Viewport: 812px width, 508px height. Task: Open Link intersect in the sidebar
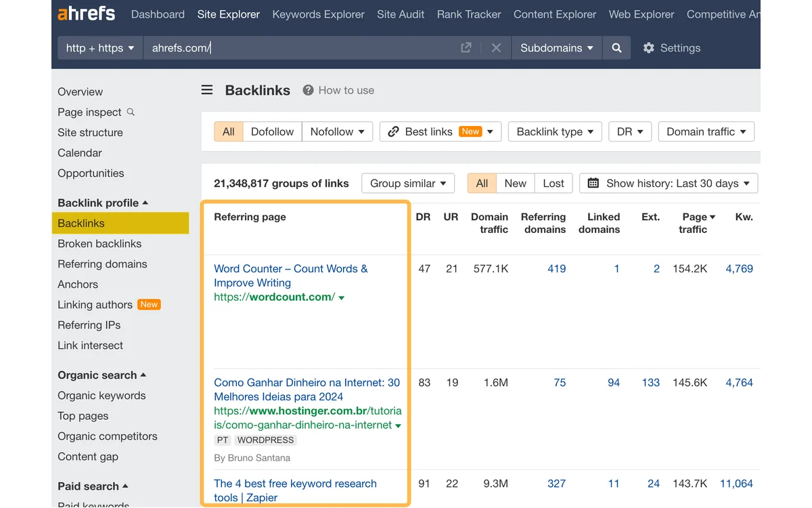click(90, 345)
